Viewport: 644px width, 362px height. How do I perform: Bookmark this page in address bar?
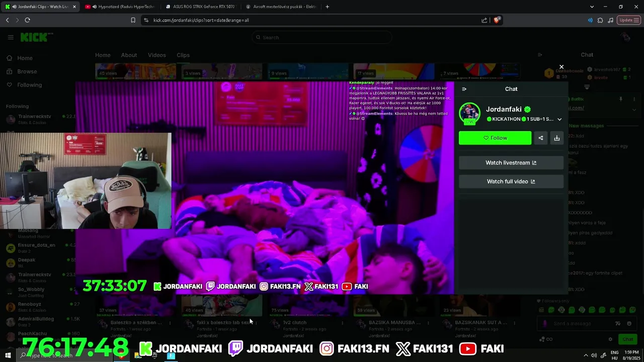click(133, 20)
